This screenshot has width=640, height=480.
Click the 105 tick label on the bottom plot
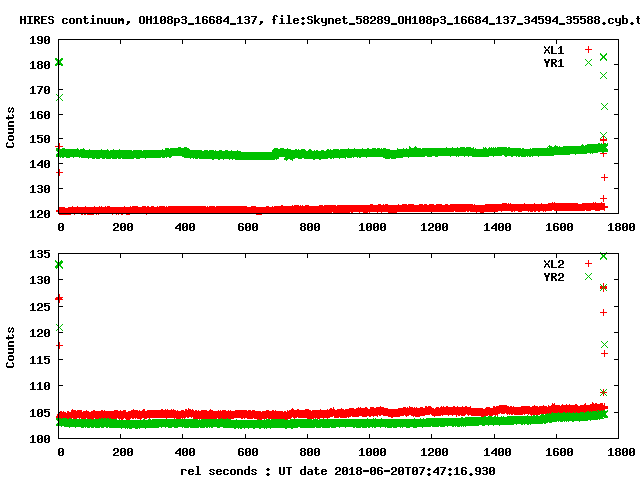click(40, 413)
